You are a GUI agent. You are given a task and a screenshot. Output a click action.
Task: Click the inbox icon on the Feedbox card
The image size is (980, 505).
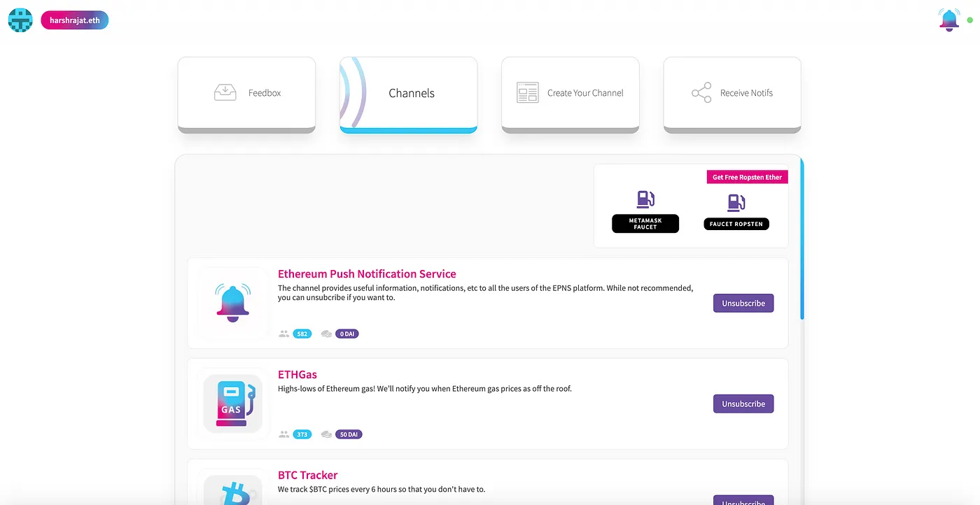225,92
